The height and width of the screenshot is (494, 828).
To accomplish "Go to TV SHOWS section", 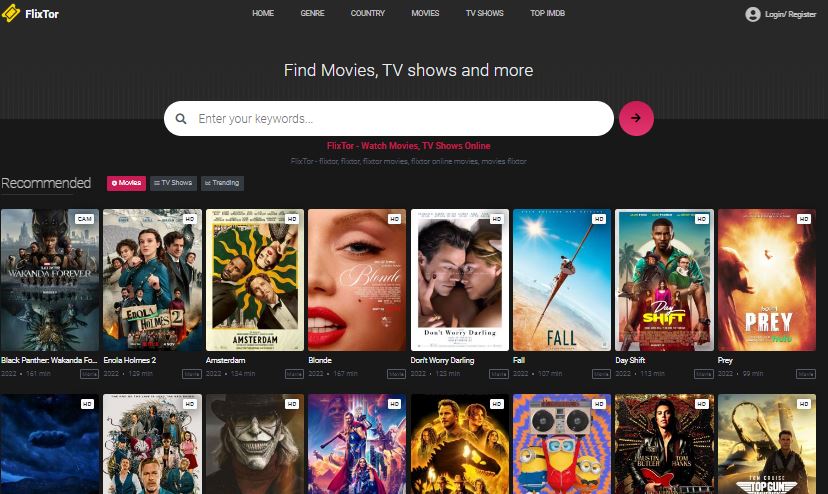I will coord(484,13).
